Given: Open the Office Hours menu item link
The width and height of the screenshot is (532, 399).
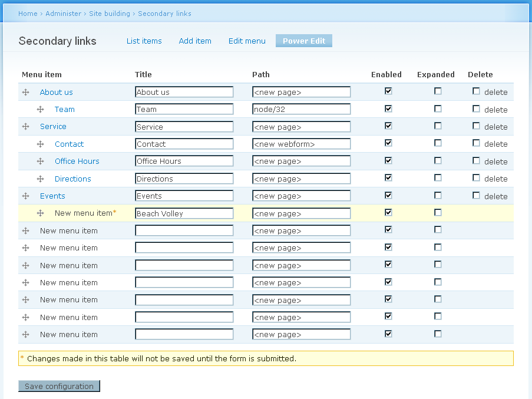Looking at the screenshot, I should (x=77, y=161).
